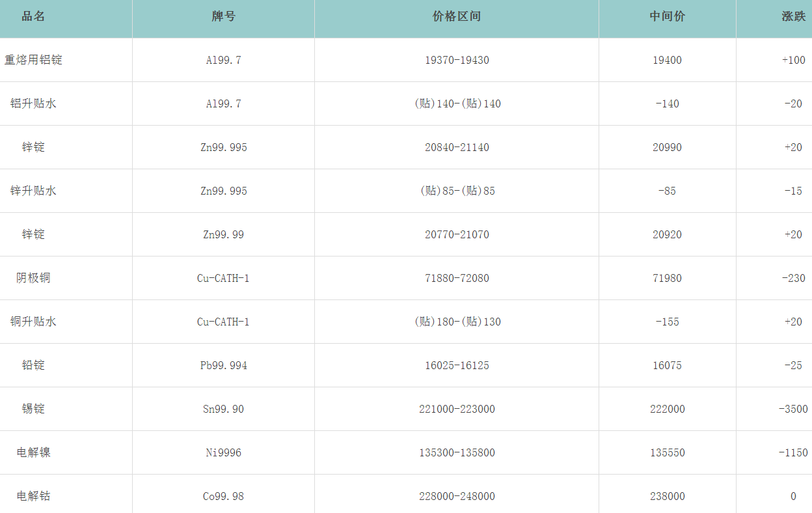Click the Ni9996 grade cell

223,452
